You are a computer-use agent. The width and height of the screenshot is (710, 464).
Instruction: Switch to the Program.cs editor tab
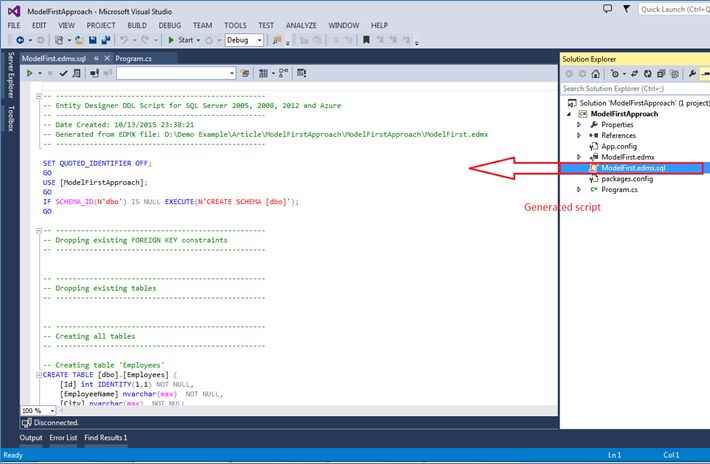tap(134, 58)
